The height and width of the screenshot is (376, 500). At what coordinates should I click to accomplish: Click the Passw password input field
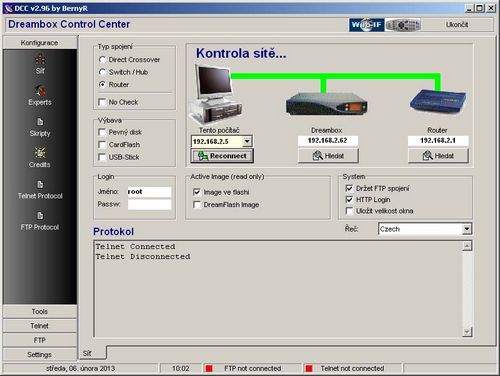tap(149, 204)
